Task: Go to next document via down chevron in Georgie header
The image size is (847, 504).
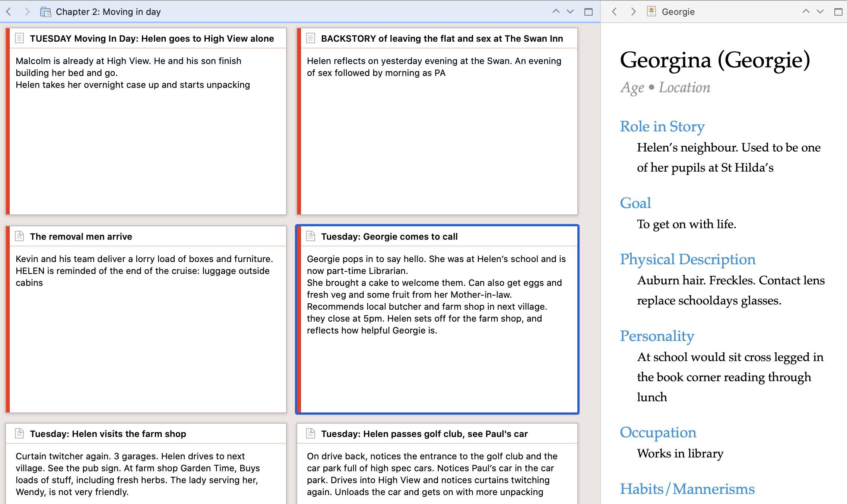Action: [820, 12]
